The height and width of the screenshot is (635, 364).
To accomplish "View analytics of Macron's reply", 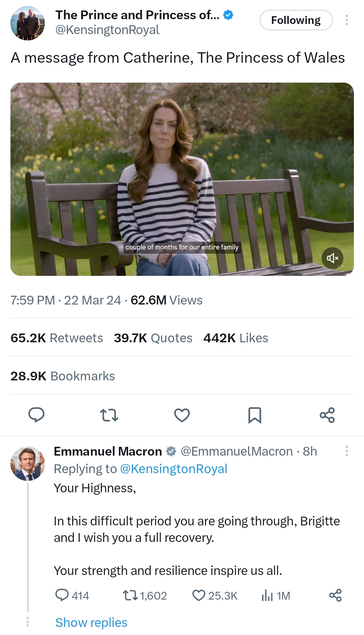I will pyautogui.click(x=267, y=596).
